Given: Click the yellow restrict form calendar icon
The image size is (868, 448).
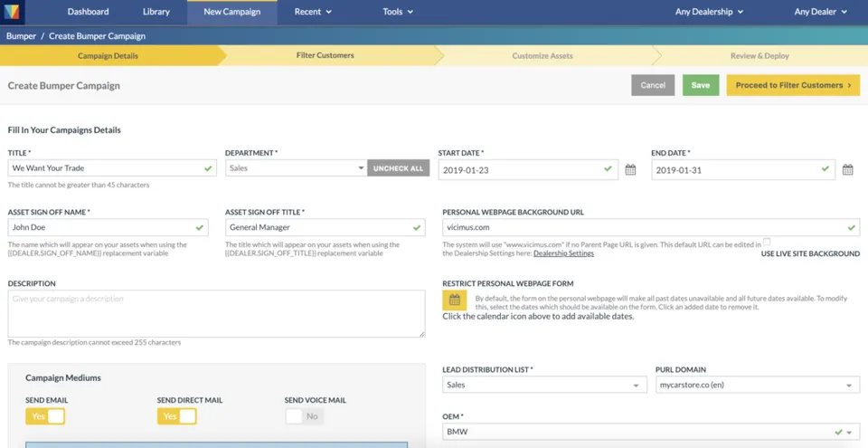Looking at the screenshot, I should [x=455, y=300].
